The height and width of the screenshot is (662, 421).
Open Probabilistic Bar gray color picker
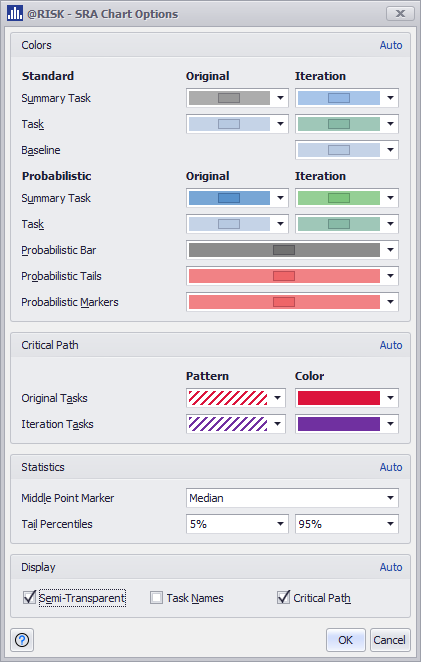click(292, 250)
